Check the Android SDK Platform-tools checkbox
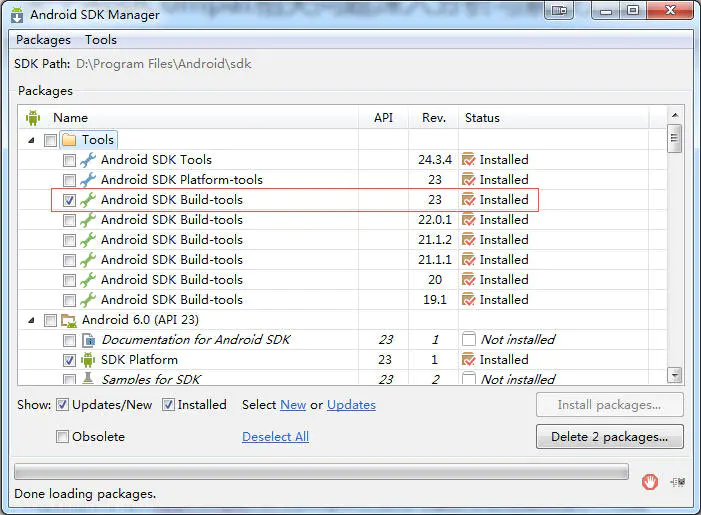 point(69,180)
